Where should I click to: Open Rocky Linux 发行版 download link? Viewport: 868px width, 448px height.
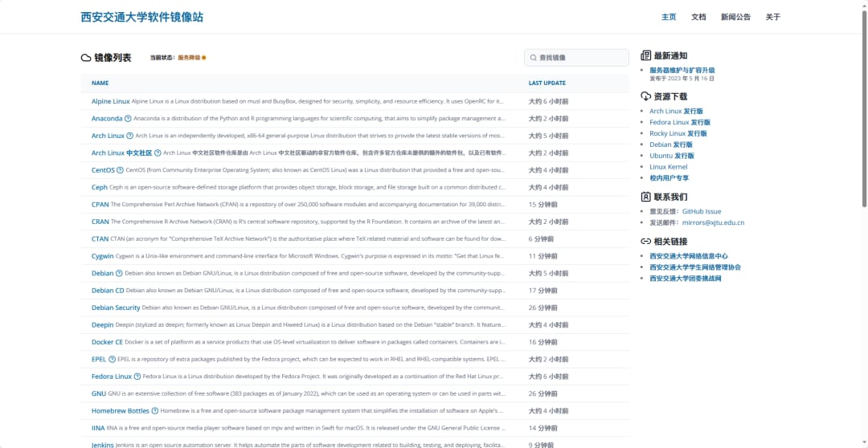point(678,133)
